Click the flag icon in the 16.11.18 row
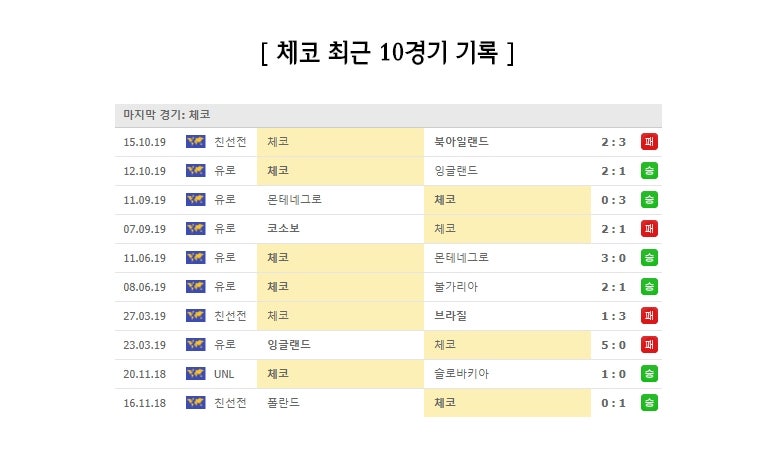The width and height of the screenshot is (769, 452). (195, 403)
